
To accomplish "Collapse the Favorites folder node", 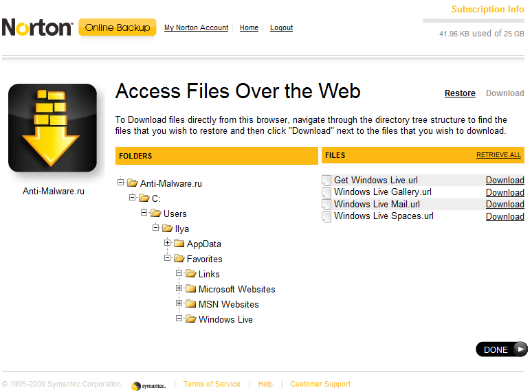I will pyautogui.click(x=167, y=258).
